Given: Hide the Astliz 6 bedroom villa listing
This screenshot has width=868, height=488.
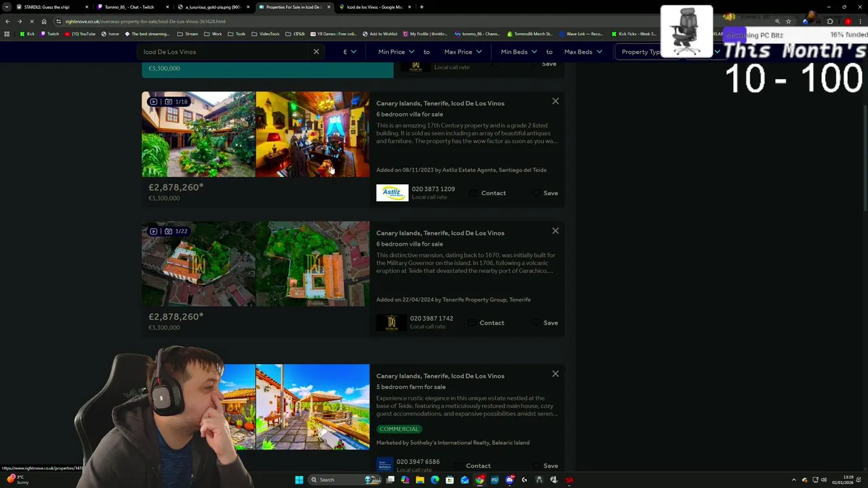Looking at the screenshot, I should 555,101.
